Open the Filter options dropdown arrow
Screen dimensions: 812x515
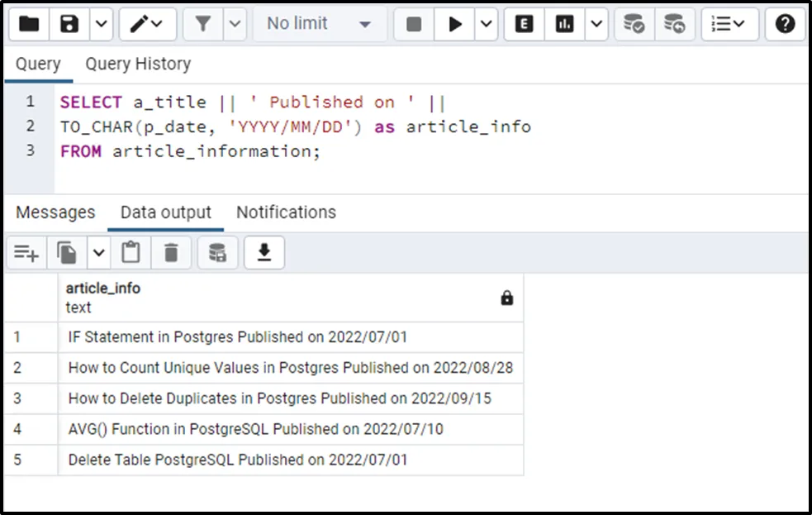tap(235, 24)
